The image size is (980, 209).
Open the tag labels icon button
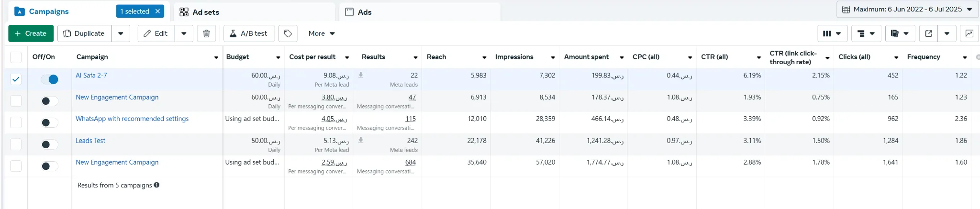[x=288, y=33]
